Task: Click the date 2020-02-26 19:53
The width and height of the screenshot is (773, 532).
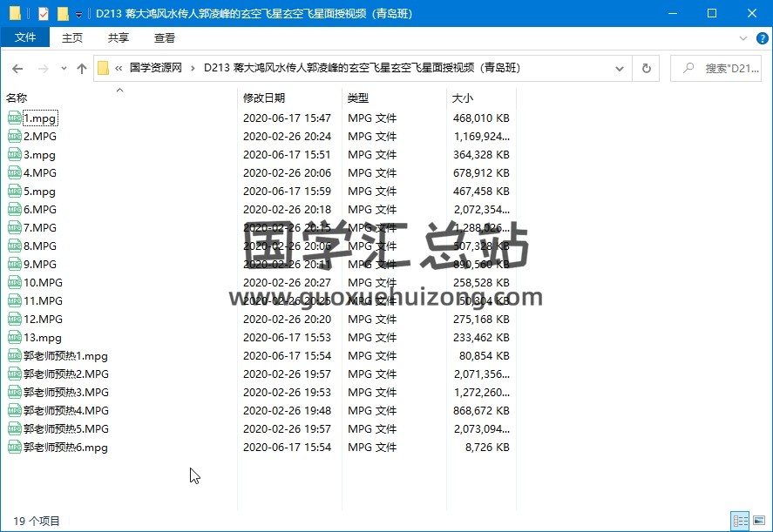Action: (x=287, y=392)
